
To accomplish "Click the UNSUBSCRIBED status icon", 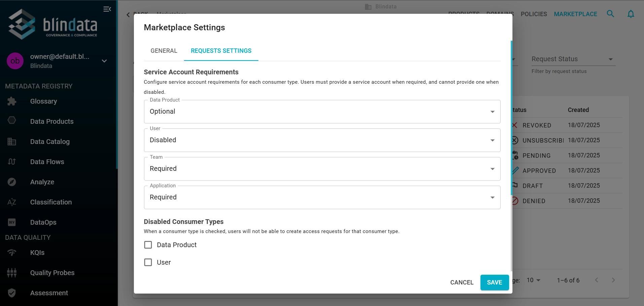I will 515,140.
